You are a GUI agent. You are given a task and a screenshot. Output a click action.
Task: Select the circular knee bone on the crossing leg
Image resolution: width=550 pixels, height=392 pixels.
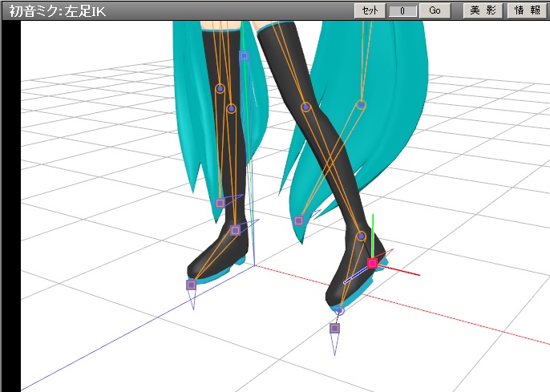tap(306, 107)
